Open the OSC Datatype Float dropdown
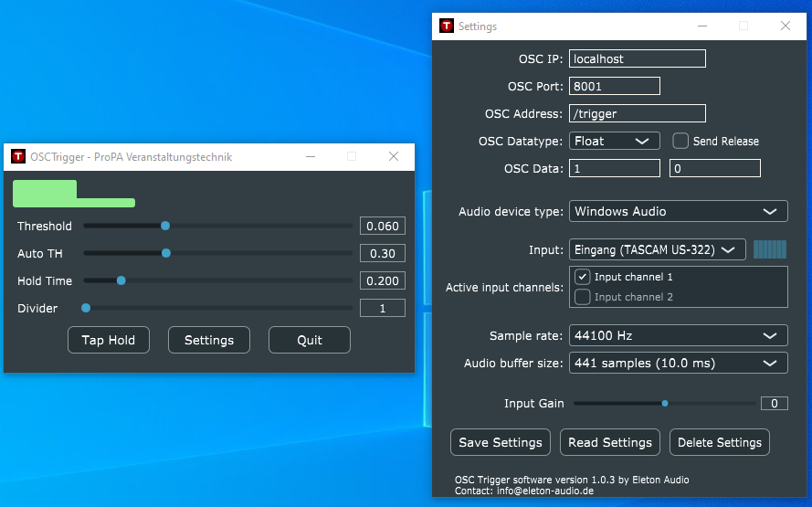Screen dimensions: 812x507 (x=614, y=141)
